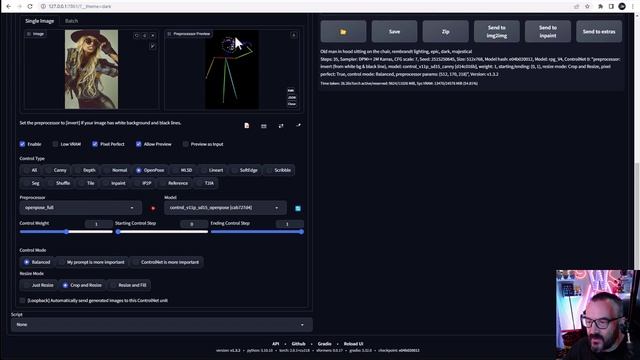Click the swap dimensions arrows icon
640x360 pixels.
click(281, 126)
